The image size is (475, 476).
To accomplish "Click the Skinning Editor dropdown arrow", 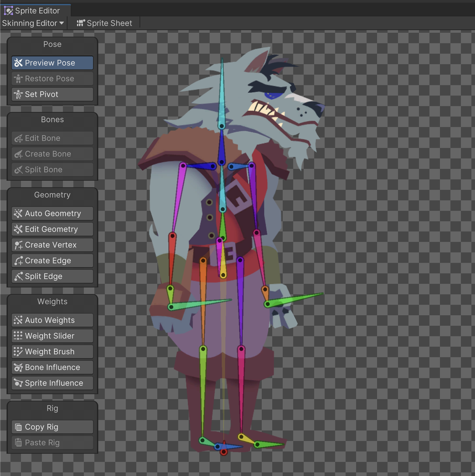I will coord(62,23).
